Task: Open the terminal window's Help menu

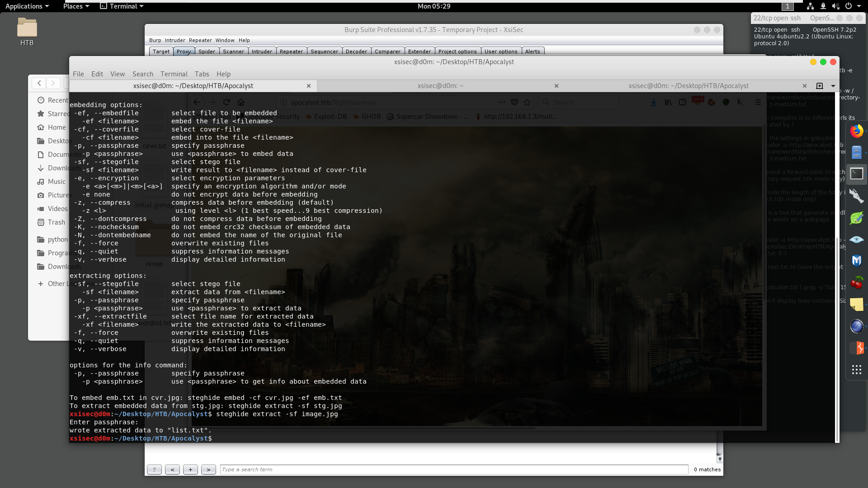Action: 223,74
